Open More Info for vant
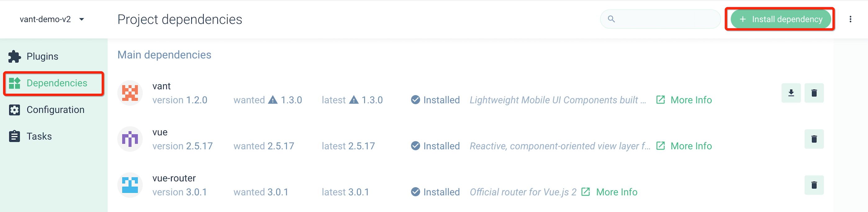This screenshot has height=212, width=868. point(684,100)
